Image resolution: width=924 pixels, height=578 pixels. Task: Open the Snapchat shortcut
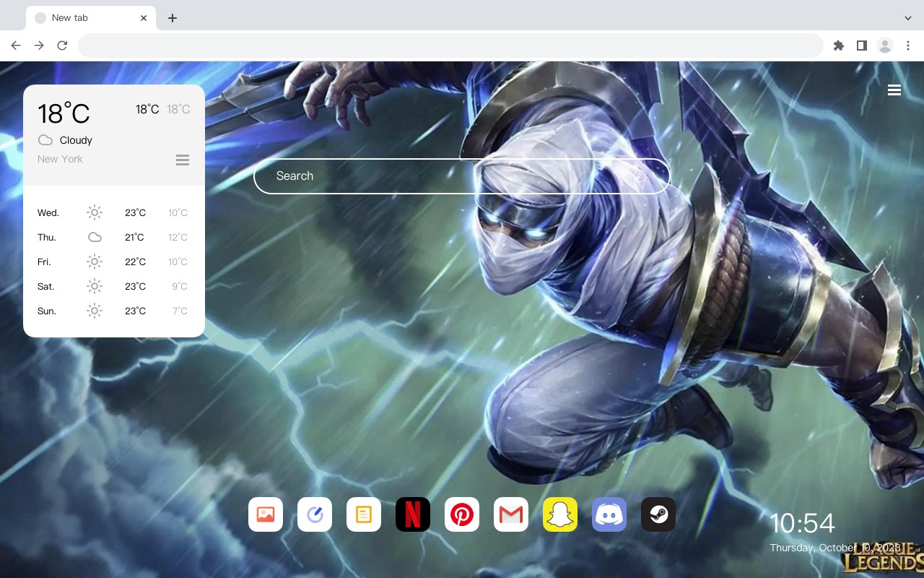[x=560, y=514]
